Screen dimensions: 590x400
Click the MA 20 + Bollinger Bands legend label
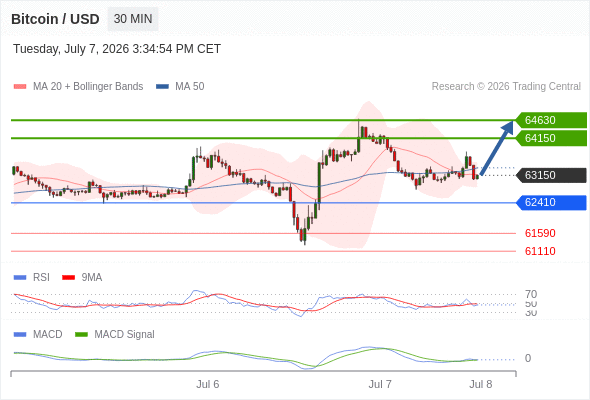pyautogui.click(x=88, y=87)
